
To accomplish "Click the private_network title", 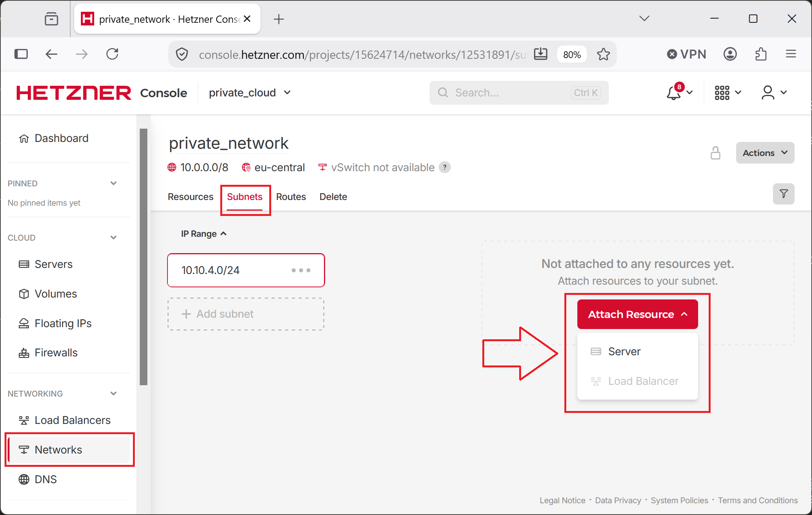I will tap(229, 143).
